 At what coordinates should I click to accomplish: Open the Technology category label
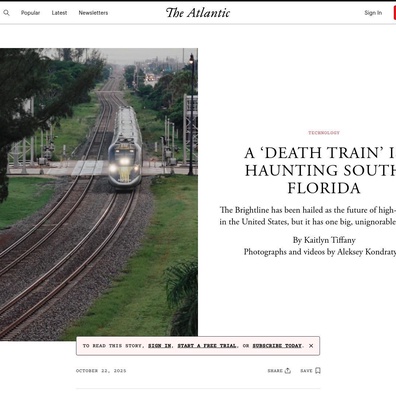324,133
